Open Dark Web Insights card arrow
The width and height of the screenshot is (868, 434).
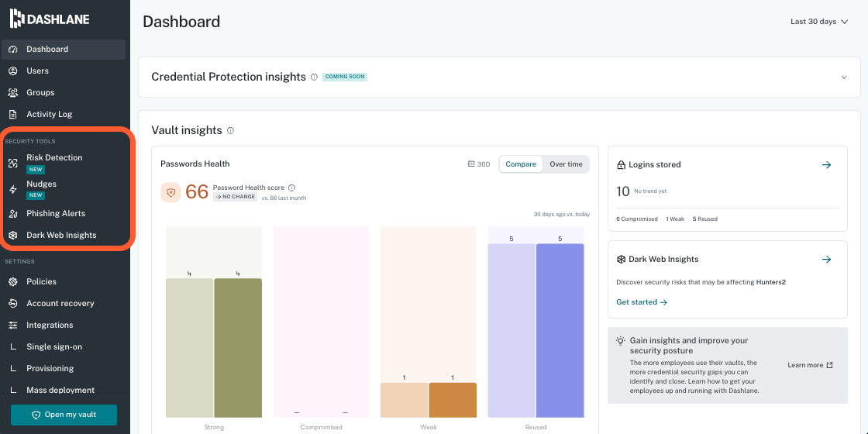click(826, 260)
